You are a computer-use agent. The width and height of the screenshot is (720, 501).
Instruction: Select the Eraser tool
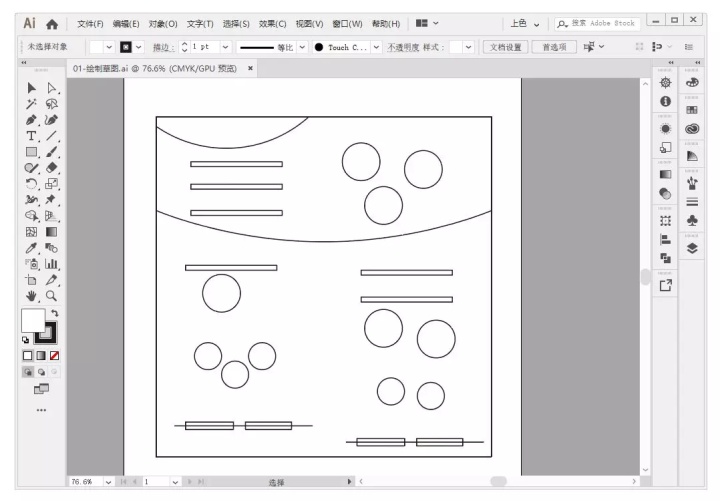51,168
